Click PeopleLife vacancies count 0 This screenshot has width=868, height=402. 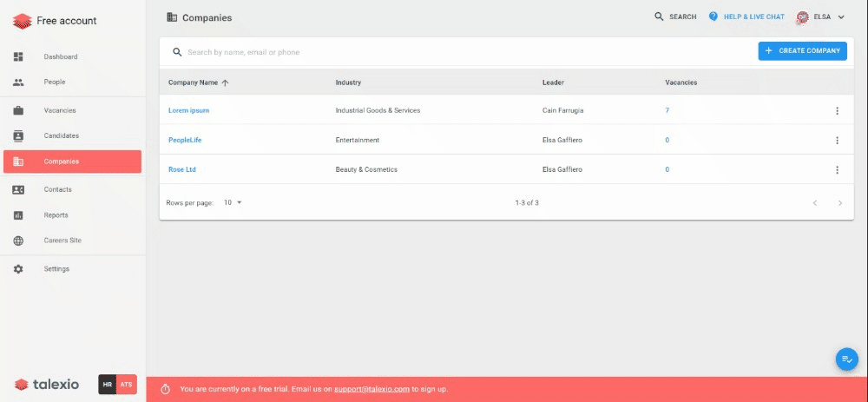point(667,140)
